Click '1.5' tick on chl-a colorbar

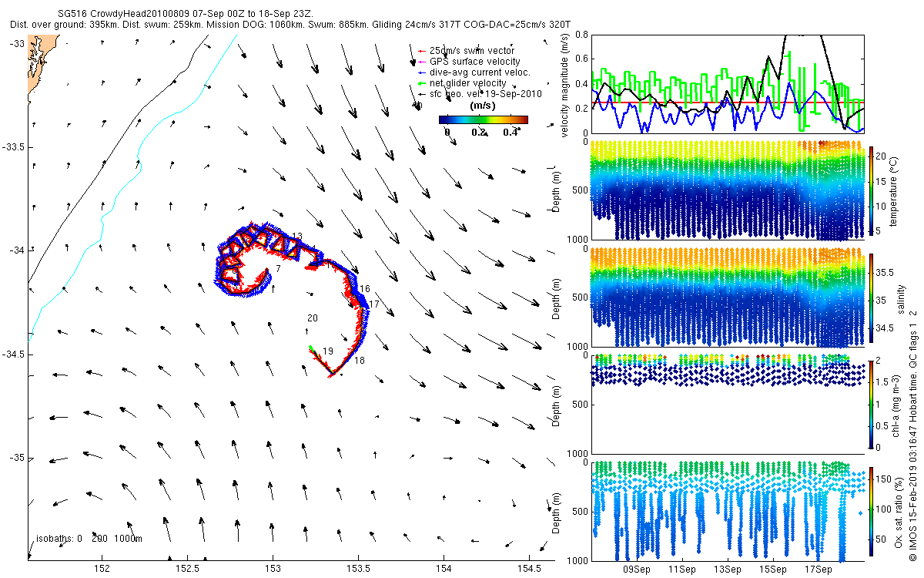pyautogui.click(x=883, y=381)
